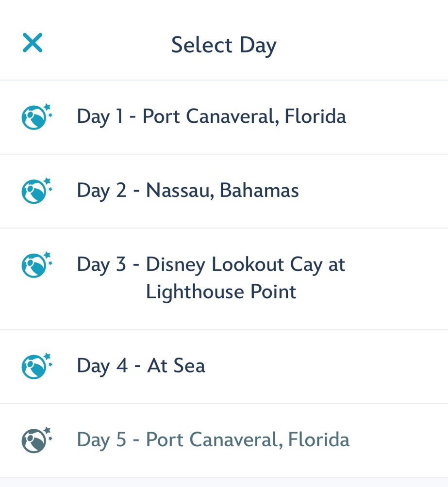Pick Day 3 - Disney Lookout Cay entry
The height and width of the screenshot is (487, 448).
pos(211,278)
